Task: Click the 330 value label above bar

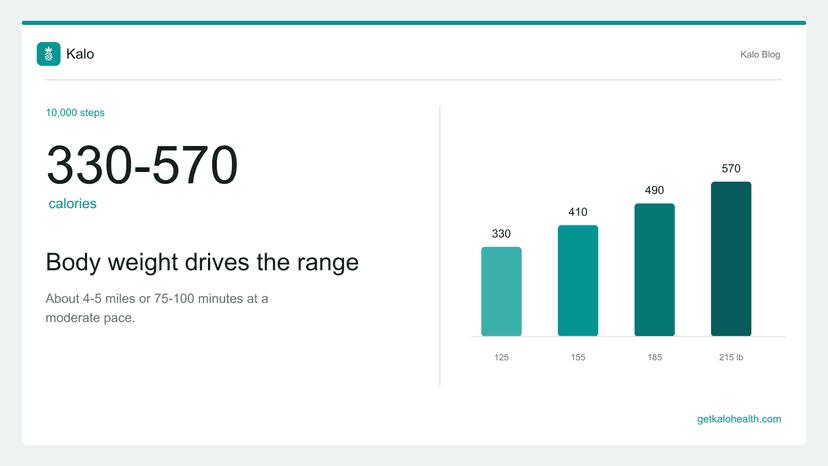Action: tap(501, 234)
